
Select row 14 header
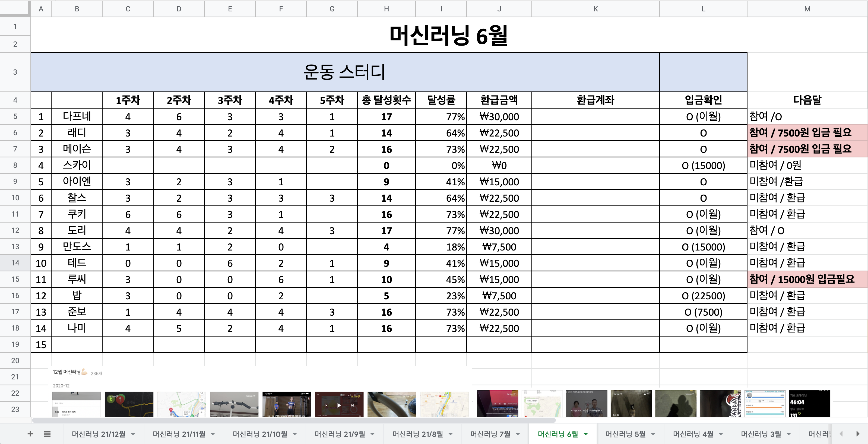(15, 263)
